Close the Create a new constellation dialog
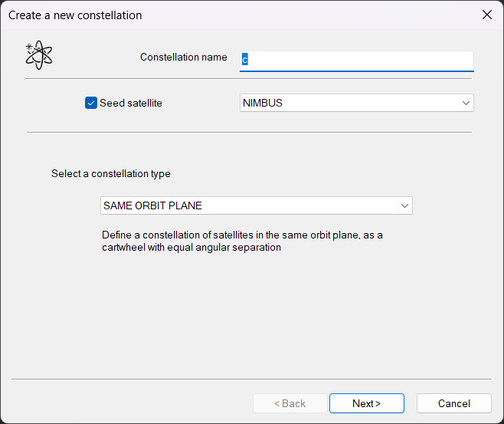The image size is (504, 424). pos(486,15)
